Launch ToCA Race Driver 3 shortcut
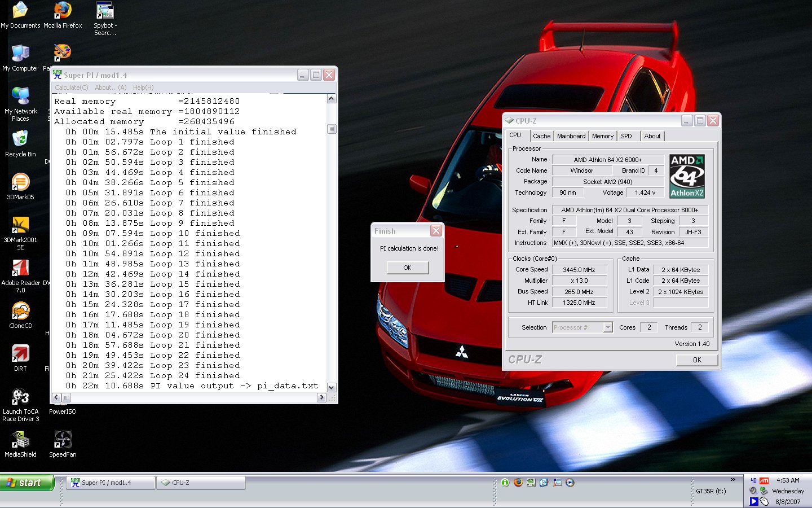Image resolution: width=812 pixels, height=508 pixels. tap(20, 405)
